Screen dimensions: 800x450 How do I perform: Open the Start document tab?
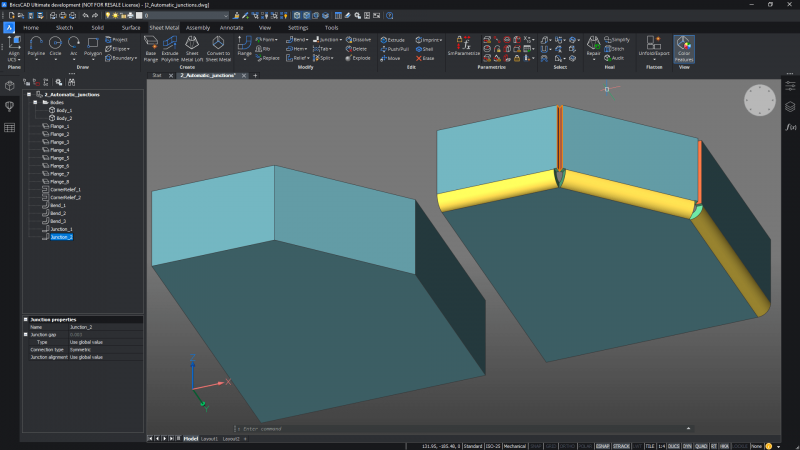(157, 75)
